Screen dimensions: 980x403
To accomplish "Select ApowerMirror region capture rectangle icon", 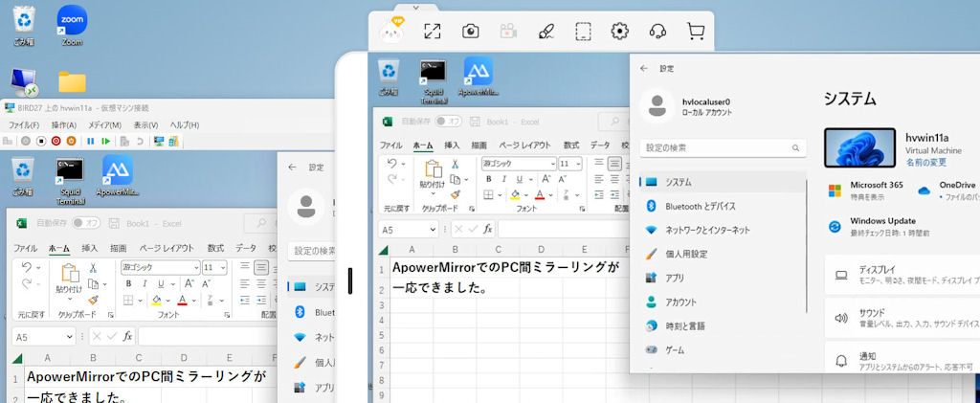I will [583, 32].
